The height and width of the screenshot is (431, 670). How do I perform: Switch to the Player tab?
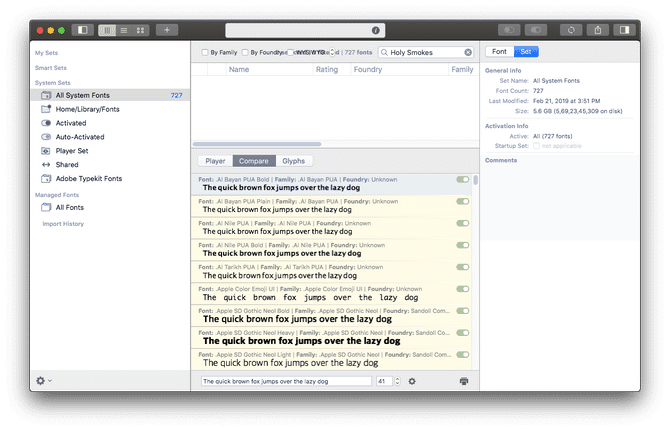pyautogui.click(x=215, y=161)
